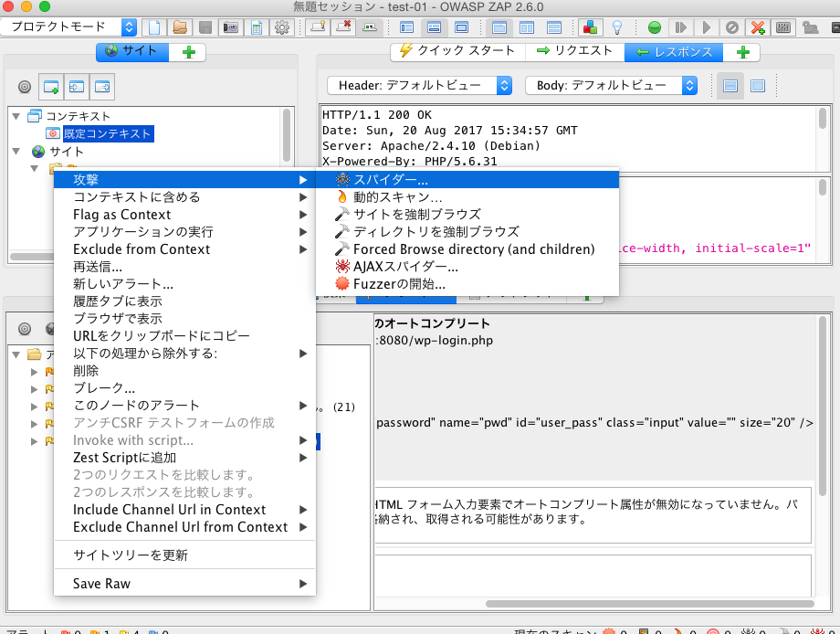
Task: Choose スパイダー... from attack submenu
Action: tap(467, 180)
